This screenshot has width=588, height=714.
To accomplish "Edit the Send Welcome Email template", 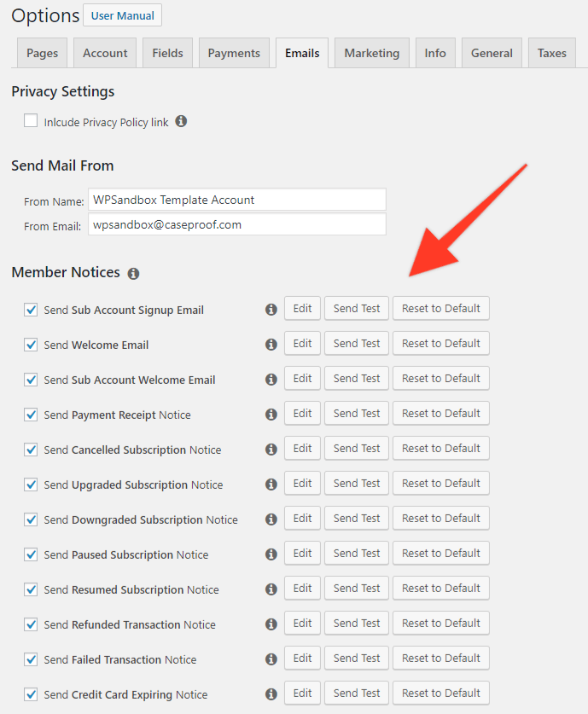I will click(302, 343).
